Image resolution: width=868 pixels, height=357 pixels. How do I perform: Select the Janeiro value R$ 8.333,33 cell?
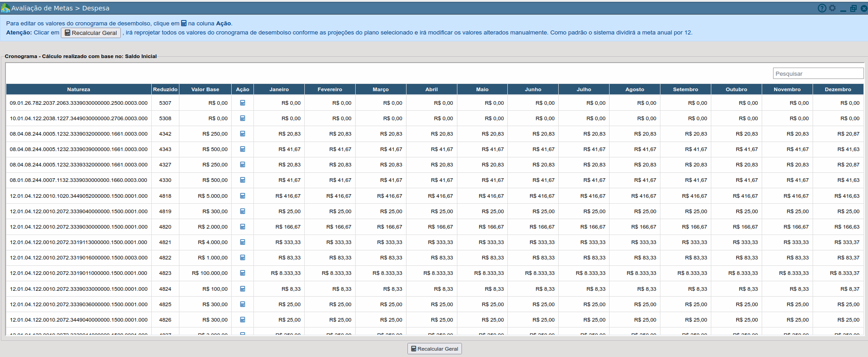coord(286,273)
